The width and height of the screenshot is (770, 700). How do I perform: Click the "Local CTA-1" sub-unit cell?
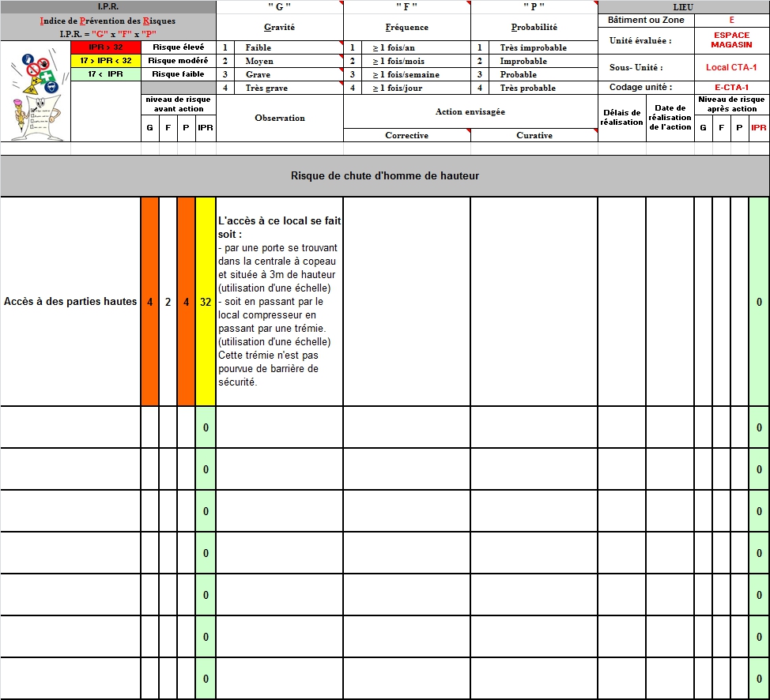pyautogui.click(x=730, y=67)
